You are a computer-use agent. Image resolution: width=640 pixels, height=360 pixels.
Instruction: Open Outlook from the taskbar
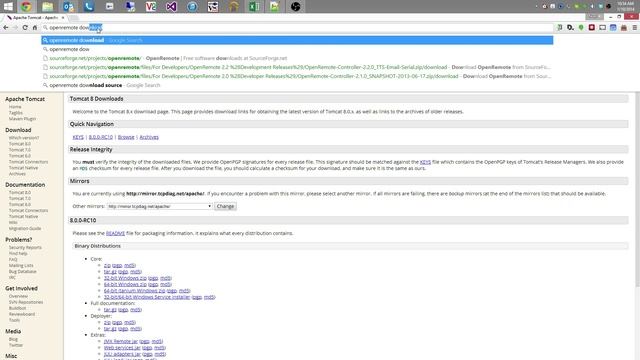(x=68, y=6)
